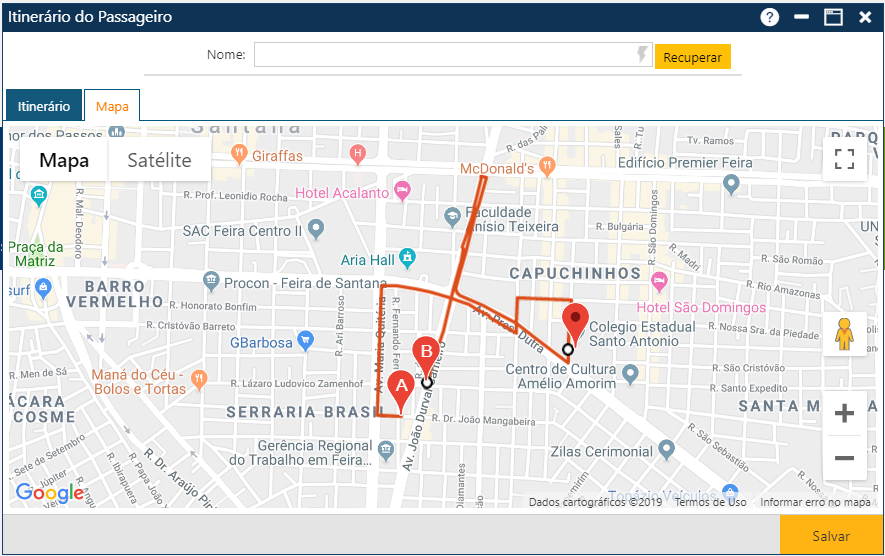Click the Maná do Céu restaurant pin

(x=199, y=379)
